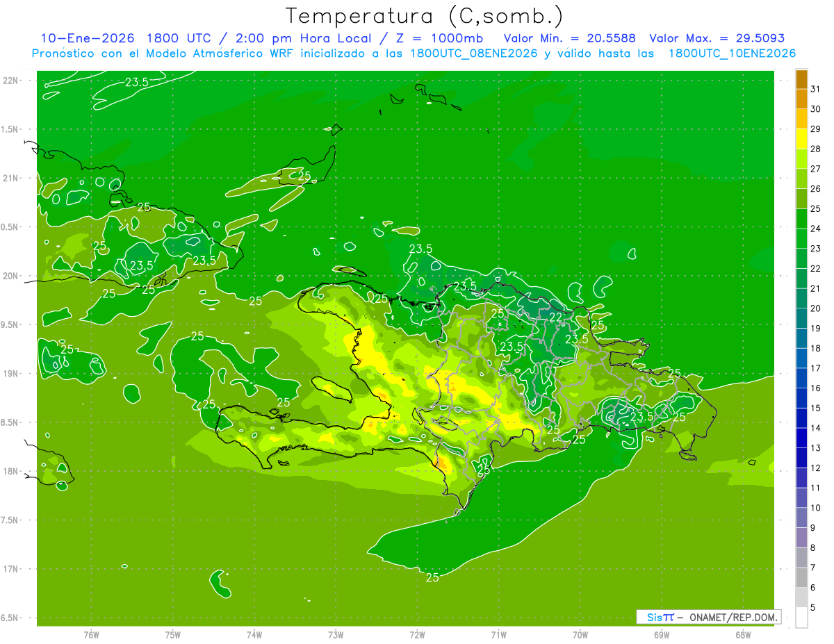
Task: Click the 68W longitude axis label
Action: click(x=742, y=635)
